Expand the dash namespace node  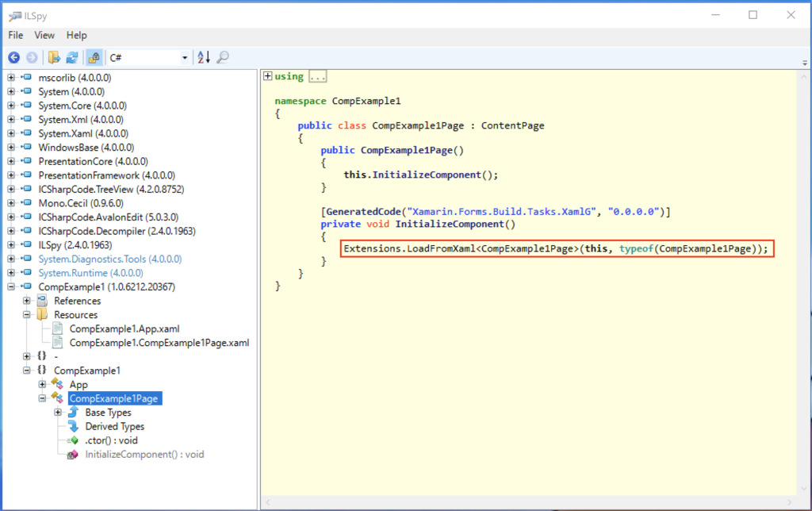pyautogui.click(x=26, y=356)
